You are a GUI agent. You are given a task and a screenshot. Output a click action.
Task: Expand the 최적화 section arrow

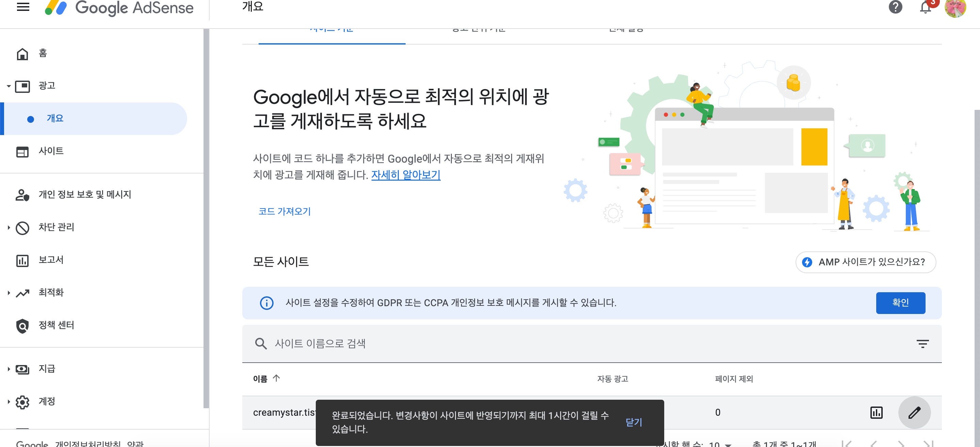click(x=9, y=293)
